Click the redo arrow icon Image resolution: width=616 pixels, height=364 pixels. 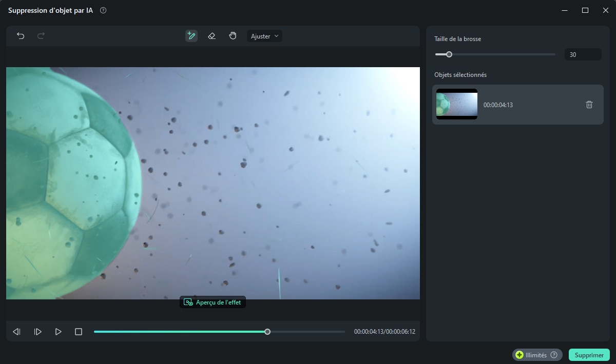pyautogui.click(x=41, y=36)
